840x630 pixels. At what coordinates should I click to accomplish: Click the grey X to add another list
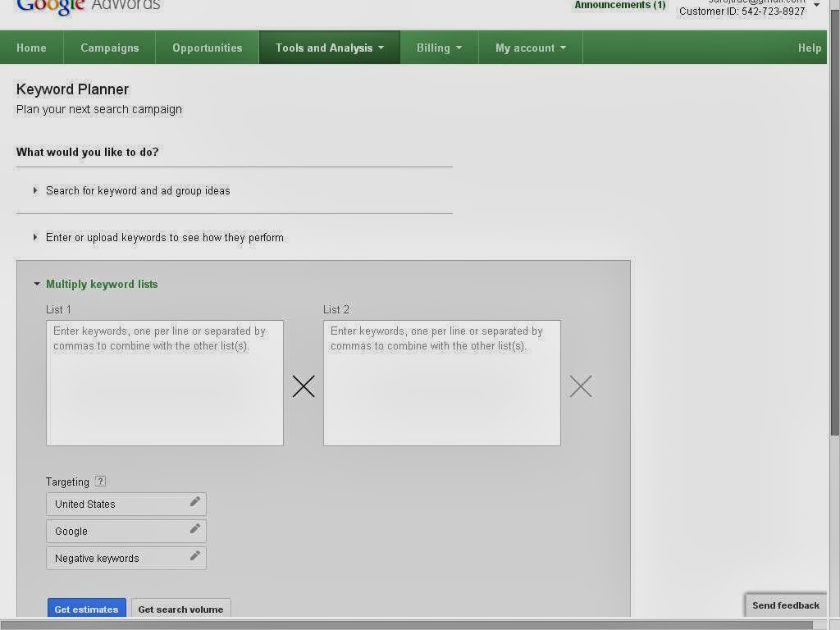click(x=581, y=386)
